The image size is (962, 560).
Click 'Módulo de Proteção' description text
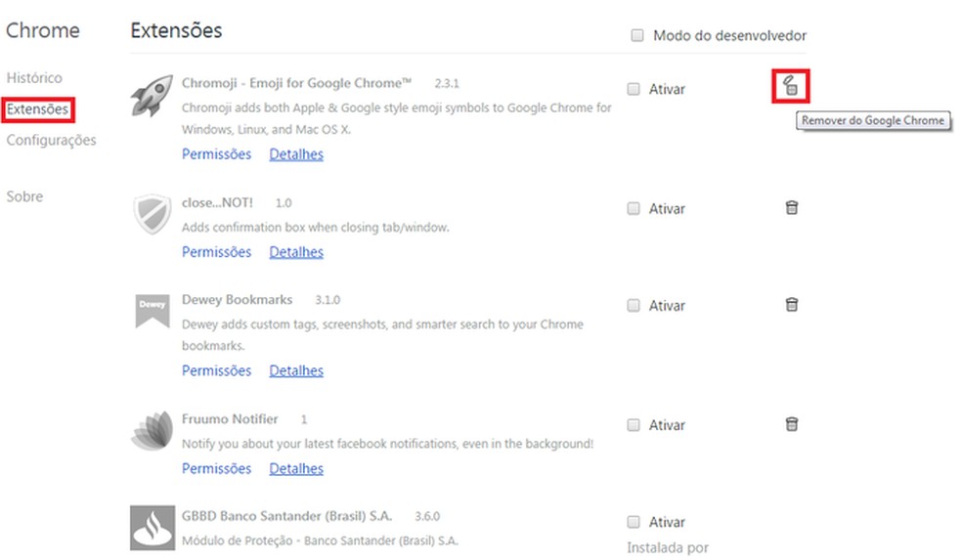(320, 541)
